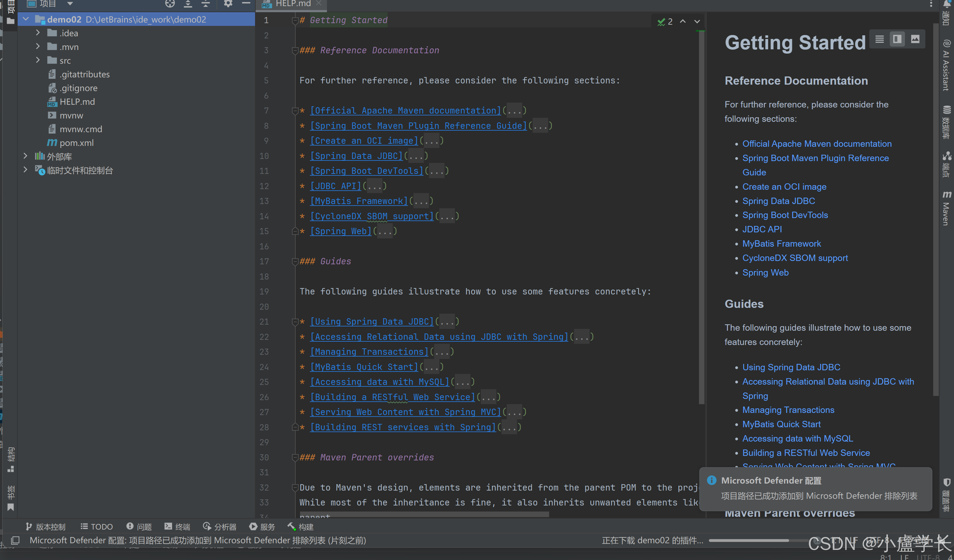Viewport: 954px width, 560px height.
Task: Expand the .idea folder
Action: 38,33
